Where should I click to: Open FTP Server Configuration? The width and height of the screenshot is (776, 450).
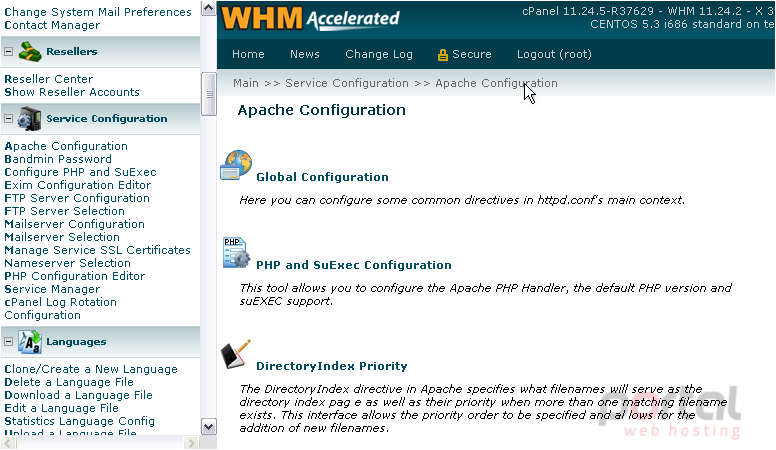pos(77,199)
